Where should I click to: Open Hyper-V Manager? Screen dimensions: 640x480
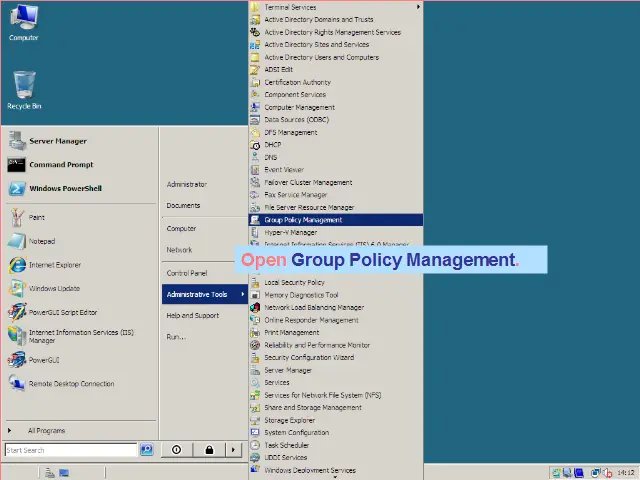(x=336, y=233)
